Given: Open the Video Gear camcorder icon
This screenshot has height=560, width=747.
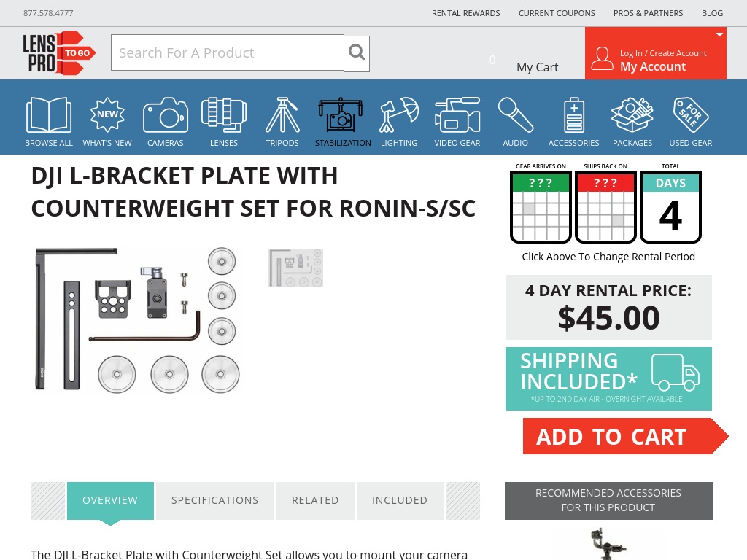Looking at the screenshot, I should (x=457, y=114).
